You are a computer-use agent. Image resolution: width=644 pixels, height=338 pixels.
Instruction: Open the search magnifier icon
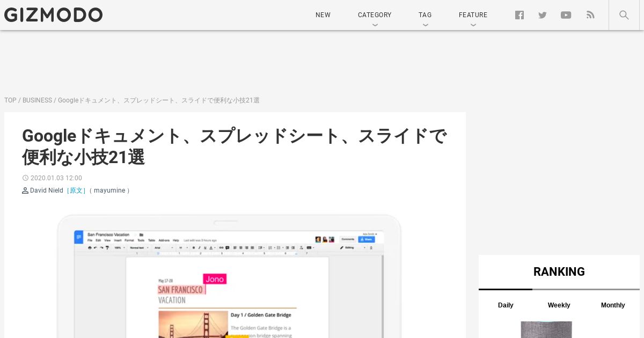[624, 15]
